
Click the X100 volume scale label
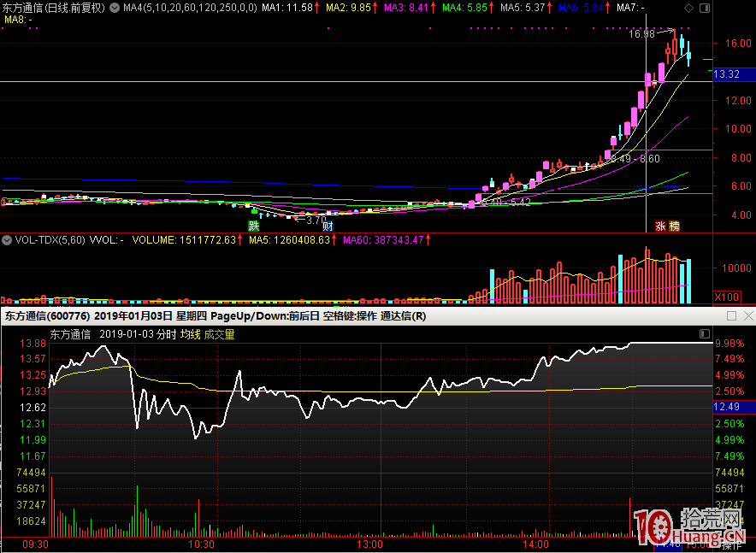[x=726, y=297]
